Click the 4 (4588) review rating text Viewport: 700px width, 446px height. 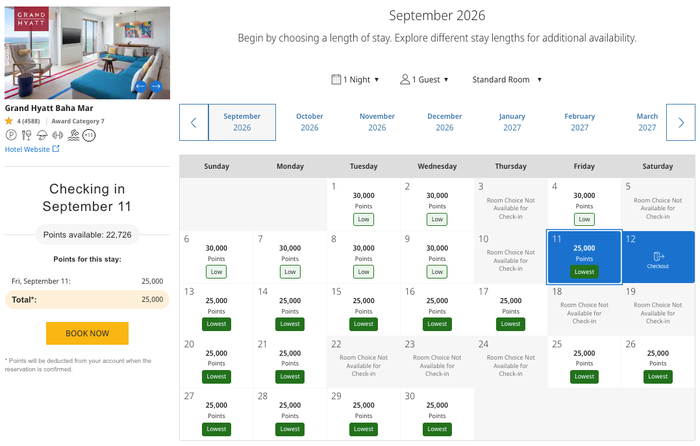28,121
